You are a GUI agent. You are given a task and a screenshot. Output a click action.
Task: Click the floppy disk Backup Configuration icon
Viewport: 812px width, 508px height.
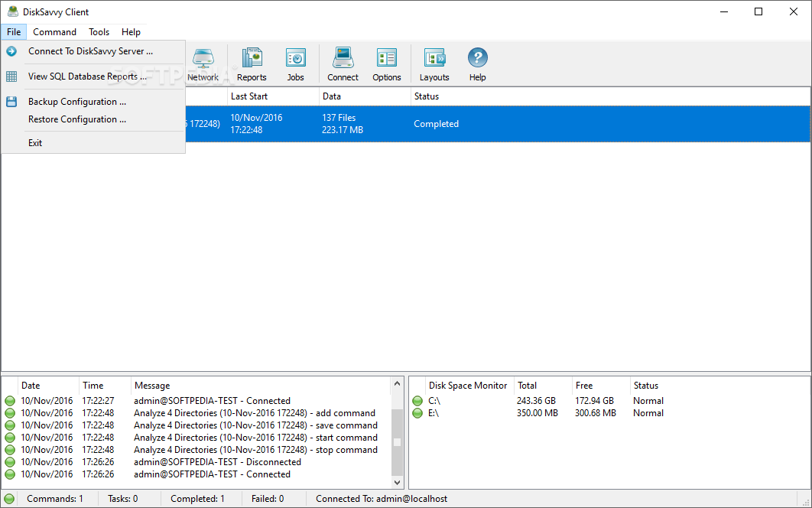point(11,102)
